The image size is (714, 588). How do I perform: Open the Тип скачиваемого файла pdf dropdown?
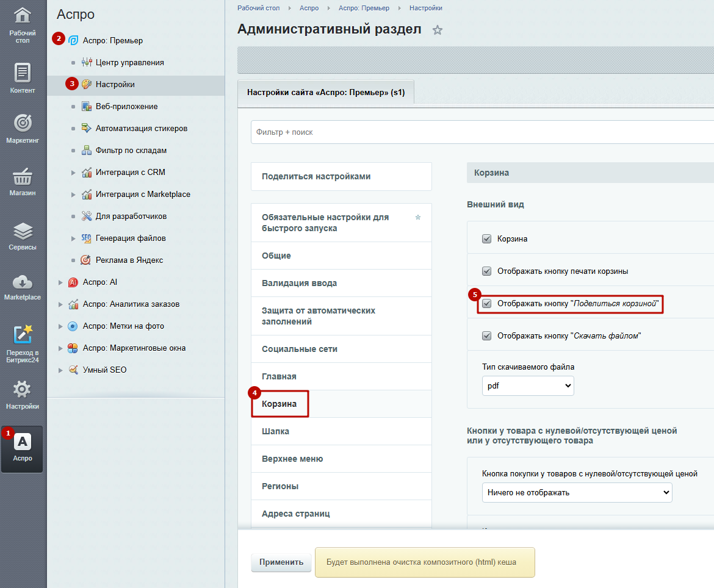coord(528,386)
